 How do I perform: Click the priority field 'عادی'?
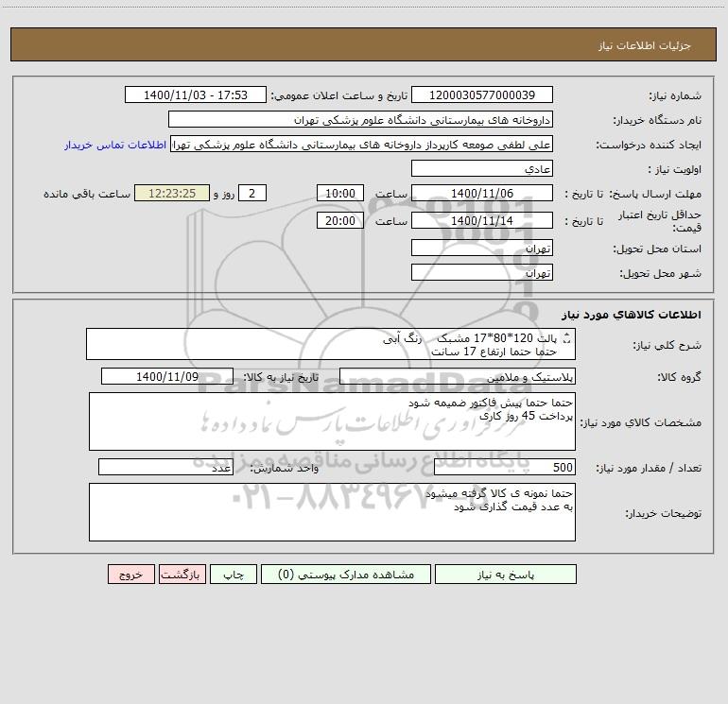[x=482, y=168]
